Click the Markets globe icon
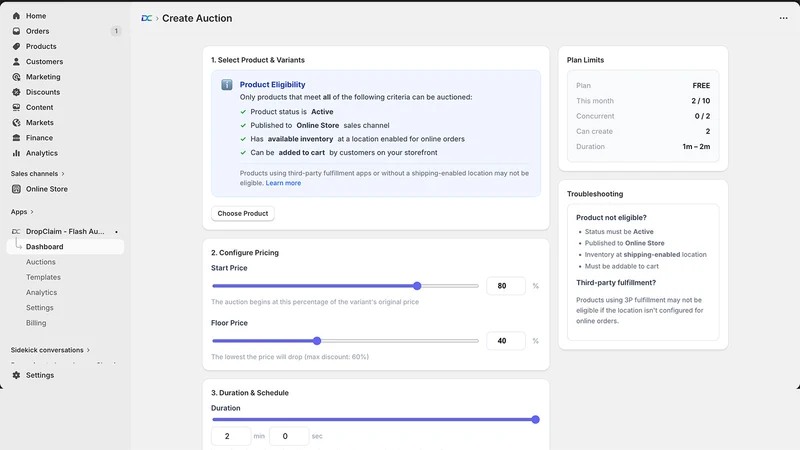 click(x=16, y=123)
